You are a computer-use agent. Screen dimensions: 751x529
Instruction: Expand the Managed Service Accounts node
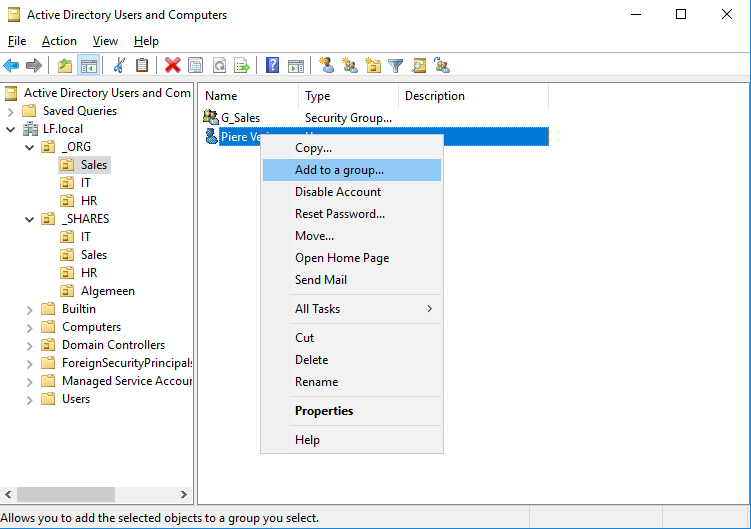pos(30,382)
